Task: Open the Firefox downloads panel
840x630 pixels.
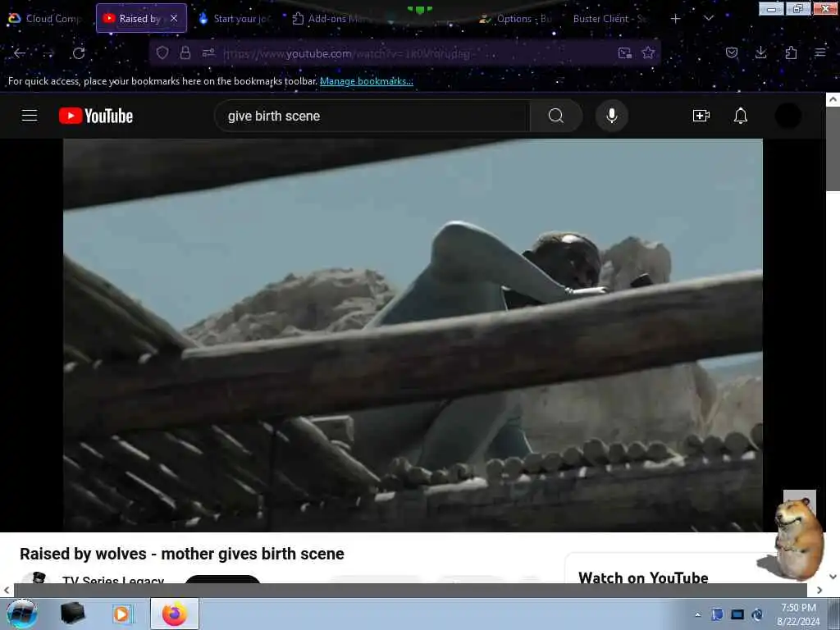Action: [x=760, y=52]
